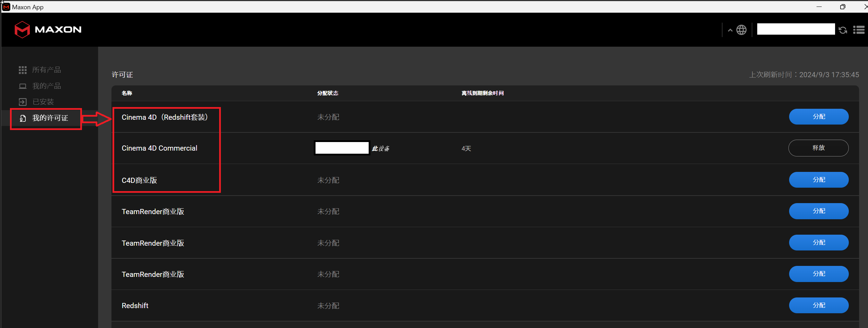Click the license icon beside 我的许可证

(x=23, y=118)
